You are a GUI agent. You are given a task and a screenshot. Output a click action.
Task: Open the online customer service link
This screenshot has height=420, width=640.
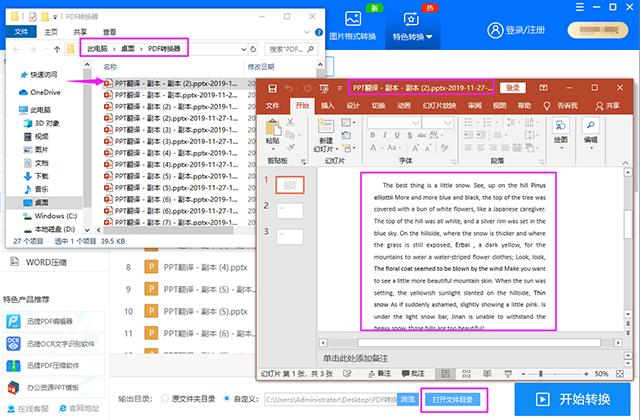[29, 409]
